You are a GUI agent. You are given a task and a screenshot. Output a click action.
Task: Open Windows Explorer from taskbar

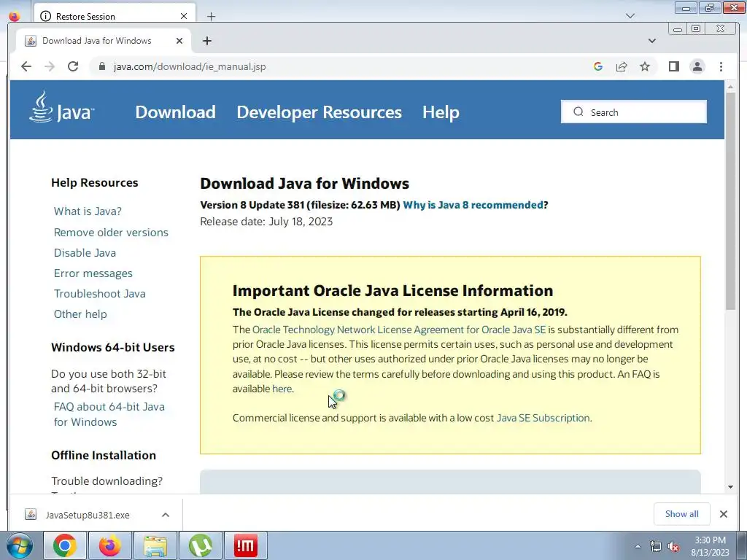(155, 545)
